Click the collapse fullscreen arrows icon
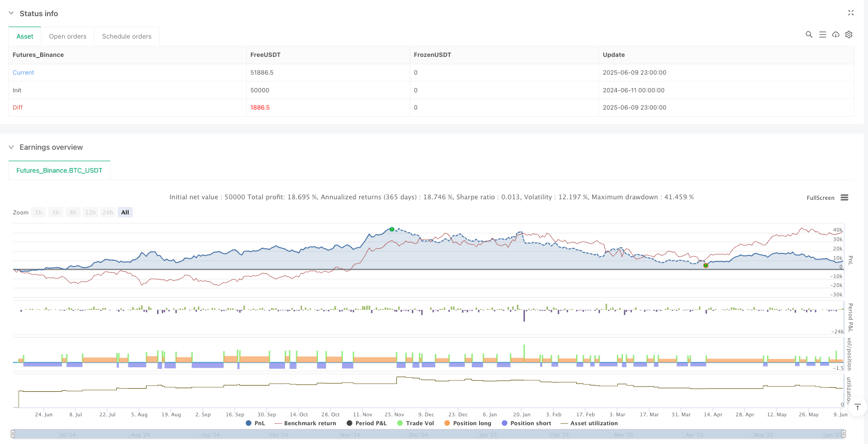The height and width of the screenshot is (444, 868). [x=851, y=13]
